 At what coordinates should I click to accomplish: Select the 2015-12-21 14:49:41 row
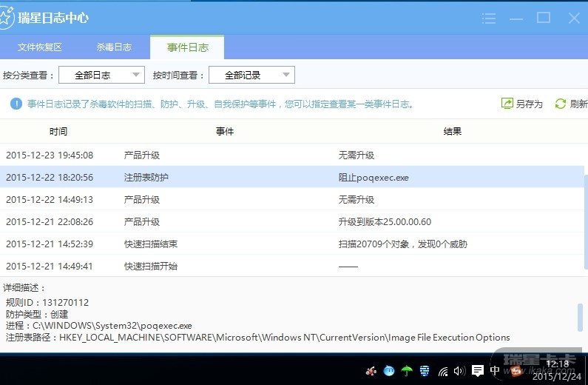click(x=292, y=266)
